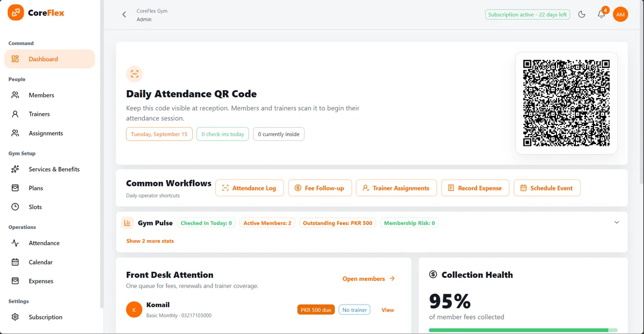Click the sidebar vertical scrollbar

(x=102, y=154)
